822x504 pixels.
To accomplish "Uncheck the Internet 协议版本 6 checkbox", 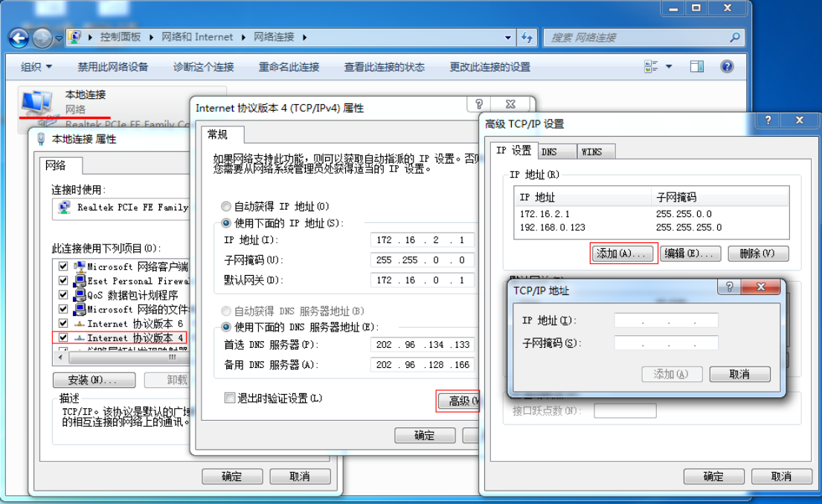I will 63,323.
